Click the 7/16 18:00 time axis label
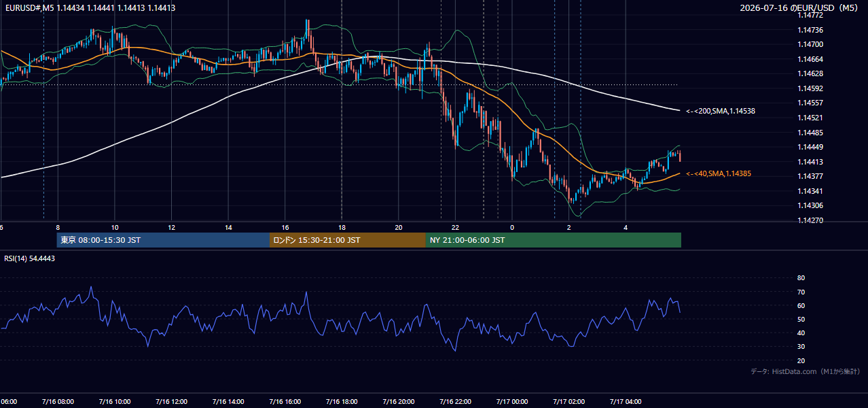The height and width of the screenshot is (408, 868). 342,401
